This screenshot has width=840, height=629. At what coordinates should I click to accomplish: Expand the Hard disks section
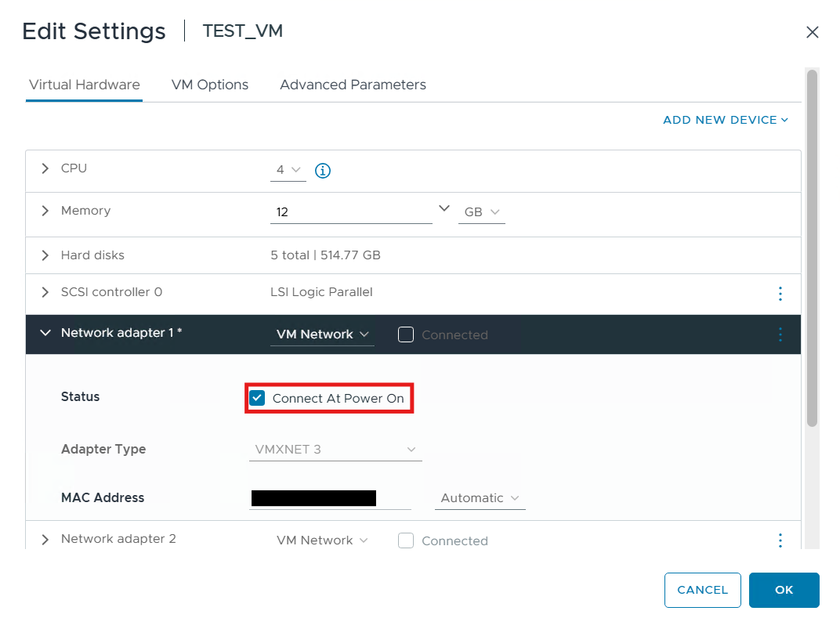click(x=45, y=255)
